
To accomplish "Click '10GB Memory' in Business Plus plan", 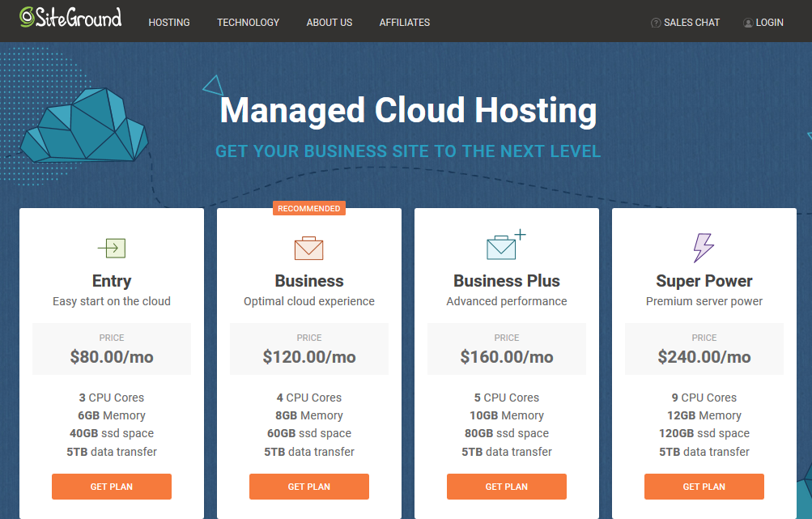I will (x=507, y=415).
